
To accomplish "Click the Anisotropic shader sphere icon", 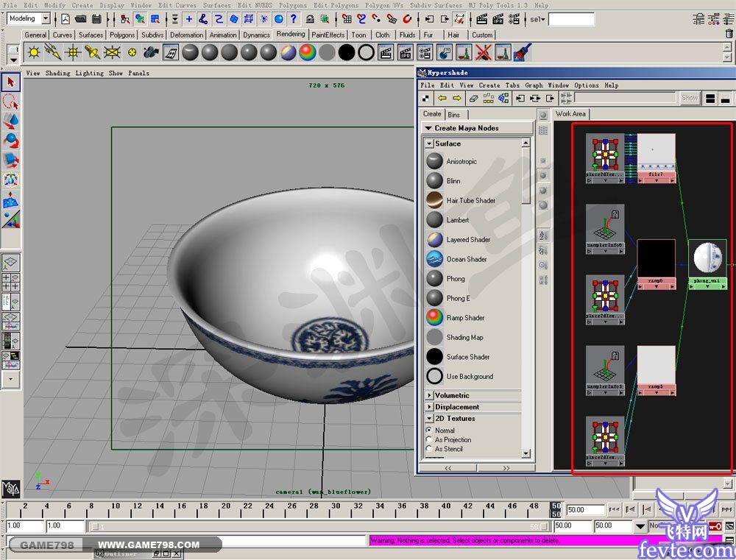I will coord(435,161).
